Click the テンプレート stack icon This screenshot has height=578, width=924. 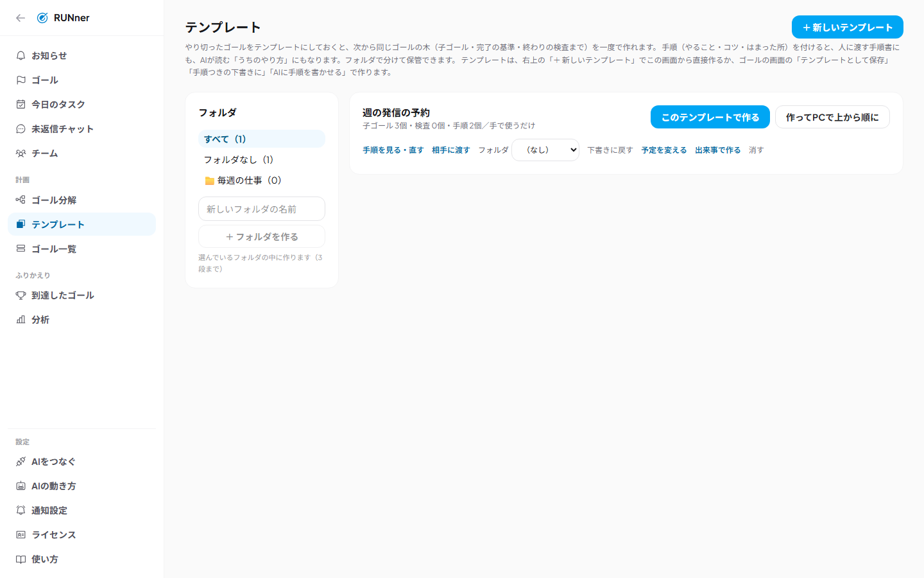(x=21, y=225)
